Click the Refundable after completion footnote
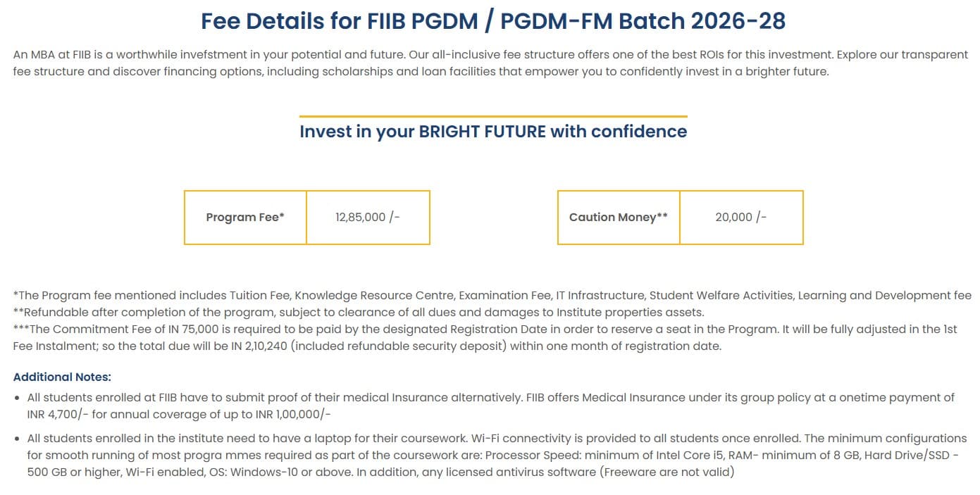This screenshot has width=980, height=495. click(x=359, y=313)
